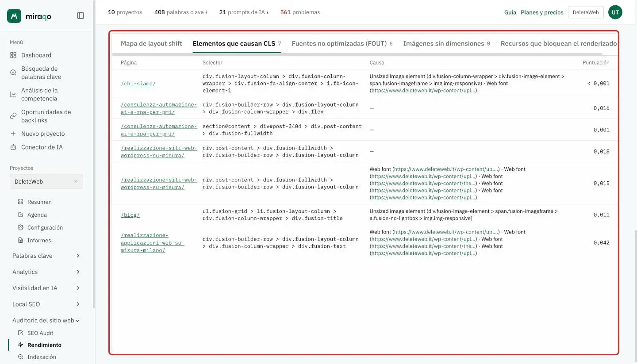The width and height of the screenshot is (637, 364).
Task: Click the Puntuación column header
Action: pyautogui.click(x=596, y=63)
